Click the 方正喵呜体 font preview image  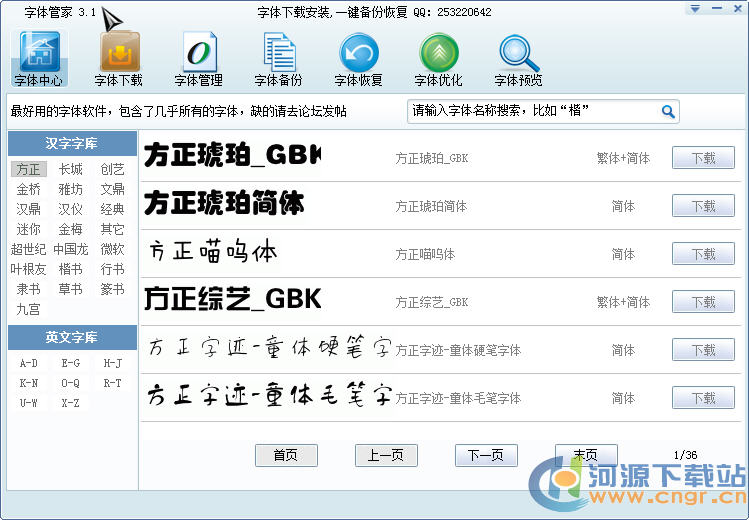pos(213,252)
